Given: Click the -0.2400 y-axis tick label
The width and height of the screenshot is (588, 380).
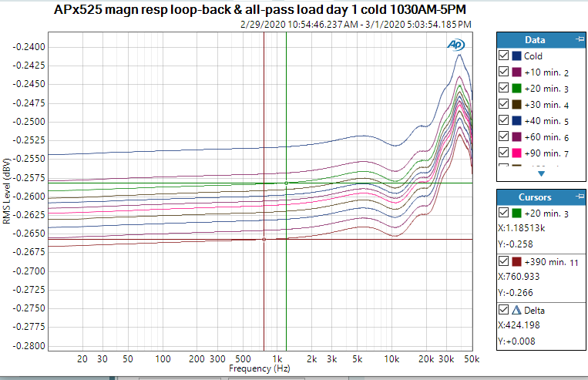Looking at the screenshot, I should [29, 47].
